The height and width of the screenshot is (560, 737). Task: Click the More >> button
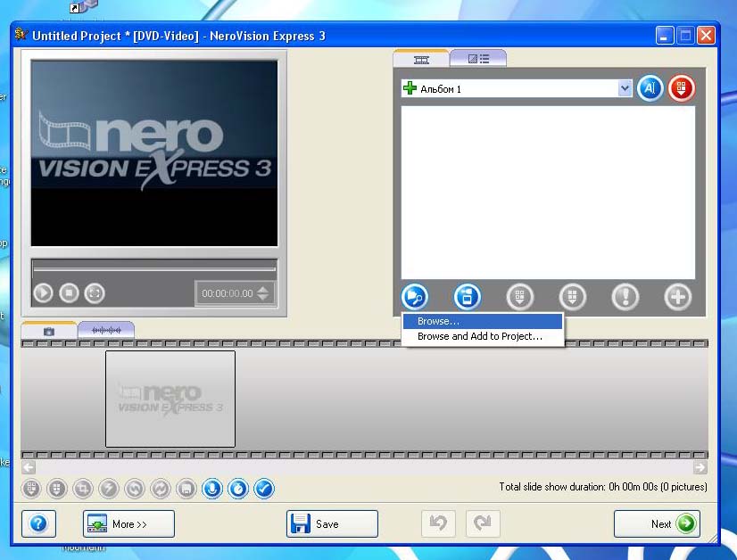(x=128, y=523)
